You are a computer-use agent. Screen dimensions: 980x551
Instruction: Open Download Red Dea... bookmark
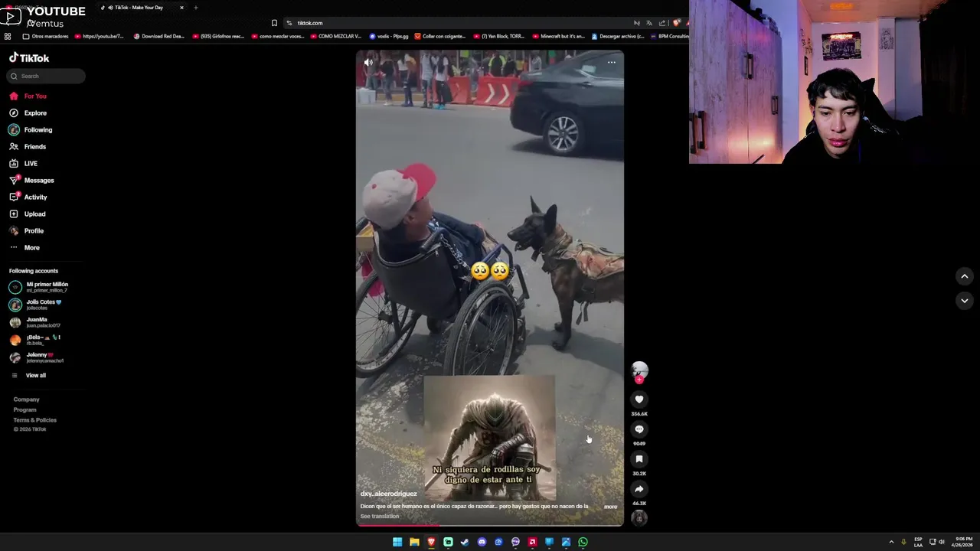coord(159,36)
